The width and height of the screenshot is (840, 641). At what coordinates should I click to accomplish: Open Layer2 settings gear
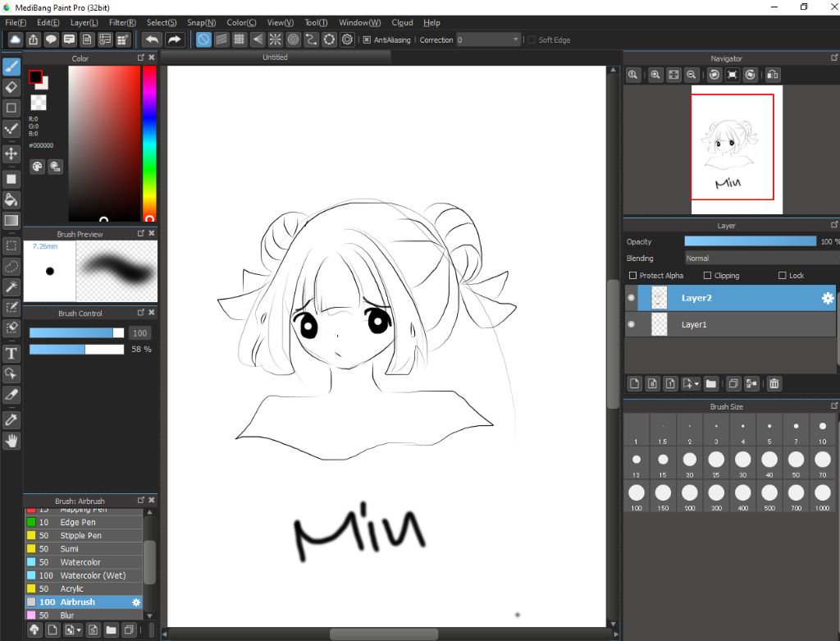coord(828,298)
